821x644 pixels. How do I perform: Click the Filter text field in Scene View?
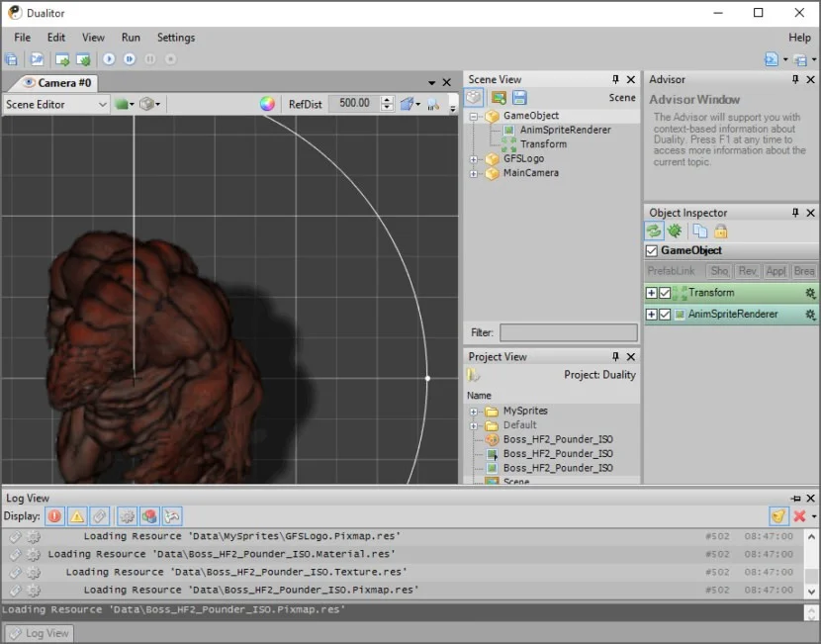(x=568, y=333)
